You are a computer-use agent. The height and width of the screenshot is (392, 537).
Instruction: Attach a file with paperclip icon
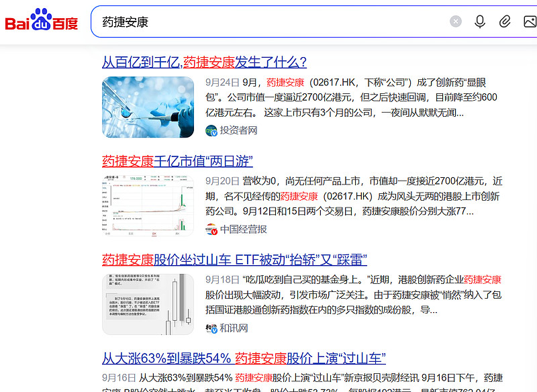tap(505, 21)
